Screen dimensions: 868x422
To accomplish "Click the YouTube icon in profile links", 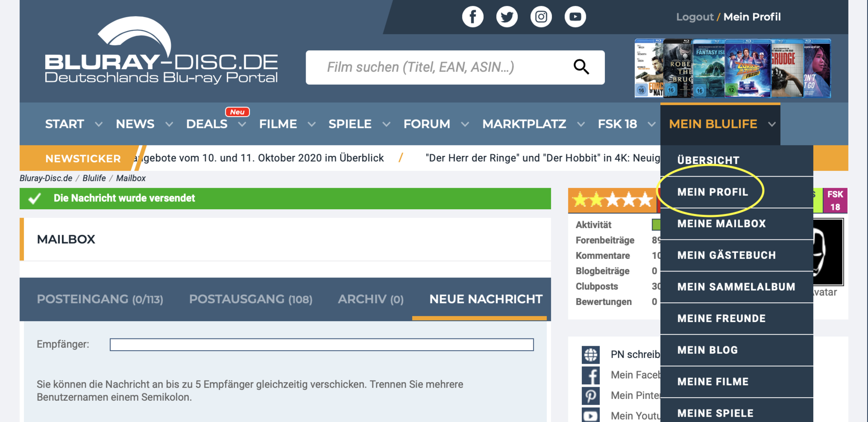I will [x=590, y=415].
